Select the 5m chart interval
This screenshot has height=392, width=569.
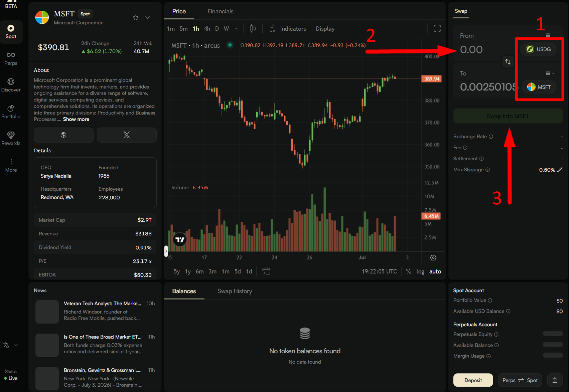pos(184,29)
